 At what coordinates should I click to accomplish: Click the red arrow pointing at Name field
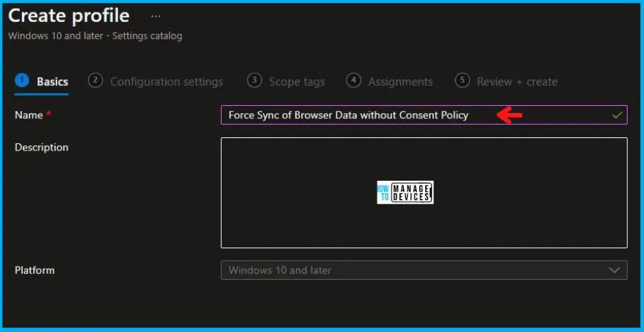(x=510, y=115)
